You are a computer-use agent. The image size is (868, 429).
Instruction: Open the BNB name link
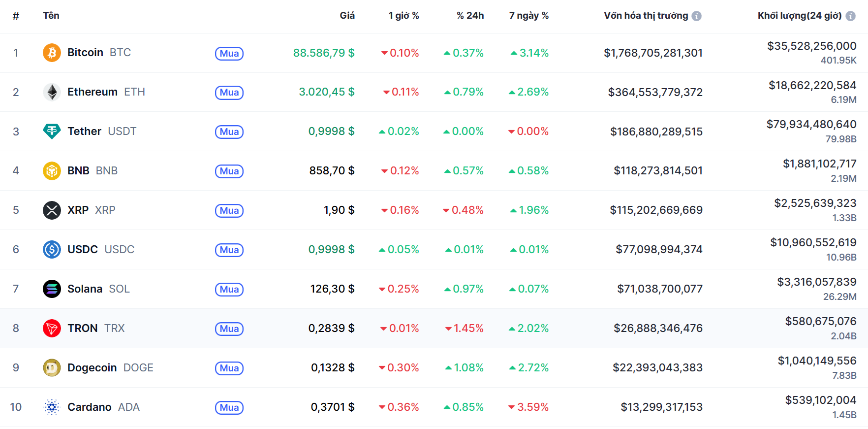coord(93,171)
